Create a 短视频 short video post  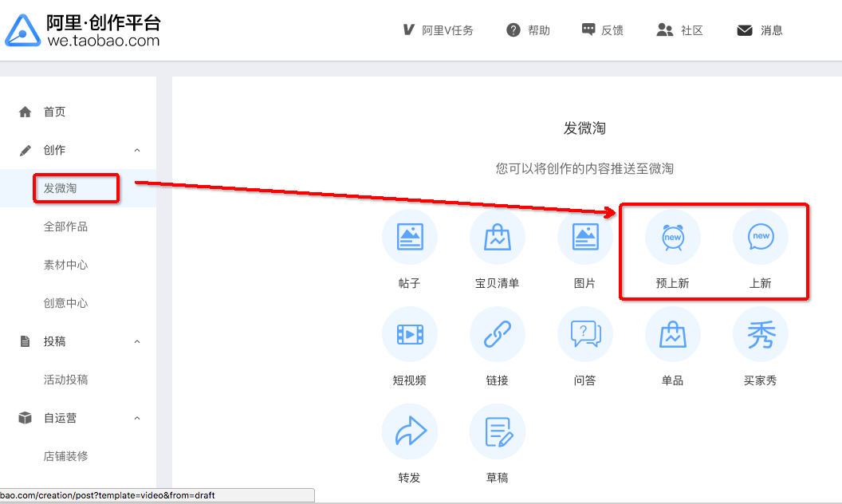coord(410,334)
